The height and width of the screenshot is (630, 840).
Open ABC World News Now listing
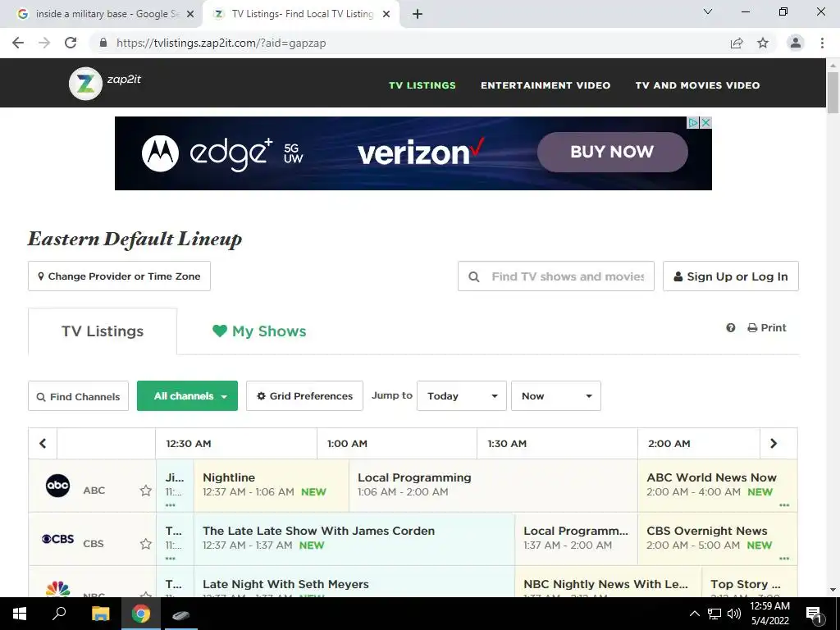(x=717, y=484)
